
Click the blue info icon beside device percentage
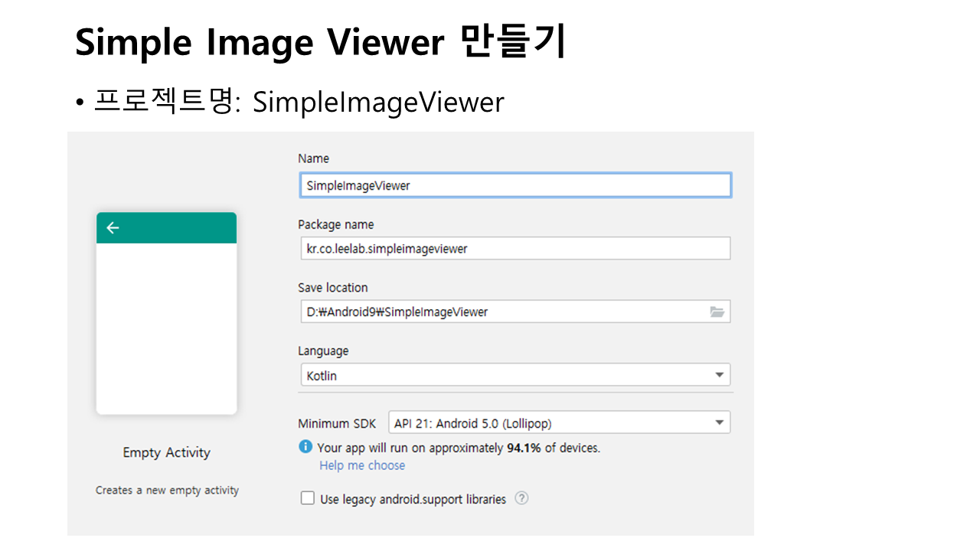pyautogui.click(x=305, y=447)
